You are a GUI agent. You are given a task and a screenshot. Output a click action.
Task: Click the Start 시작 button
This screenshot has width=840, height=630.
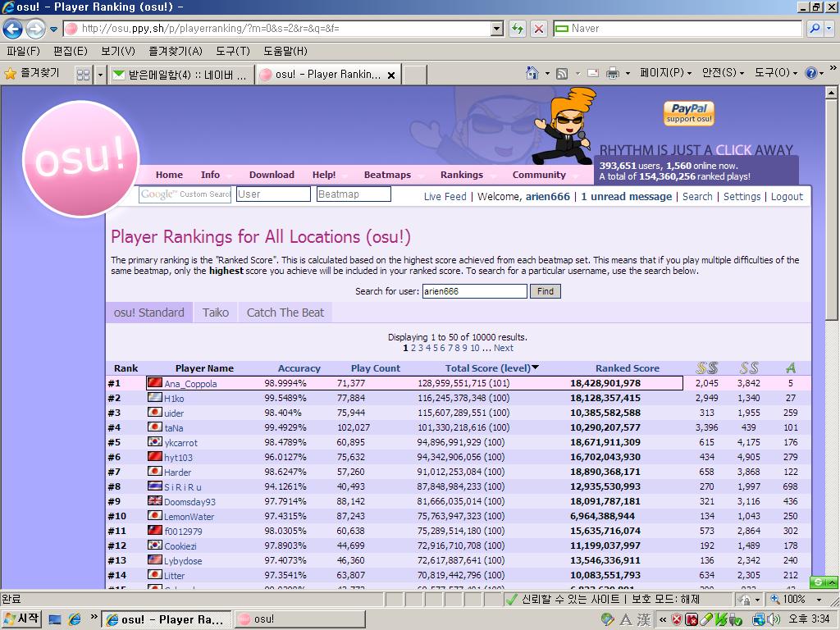(x=21, y=619)
